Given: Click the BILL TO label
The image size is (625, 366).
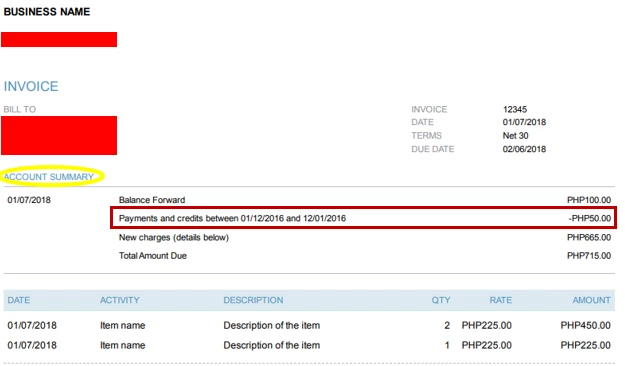Looking at the screenshot, I should click(20, 109).
